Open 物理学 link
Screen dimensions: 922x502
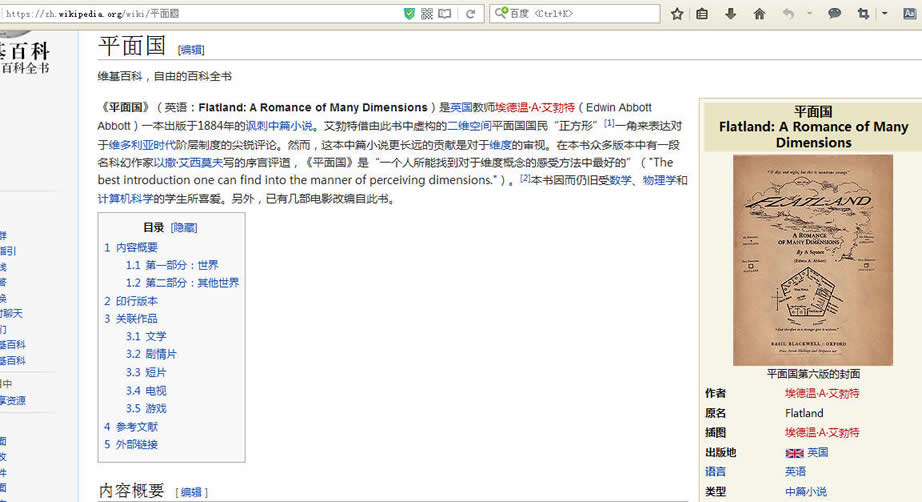pyautogui.click(x=659, y=180)
